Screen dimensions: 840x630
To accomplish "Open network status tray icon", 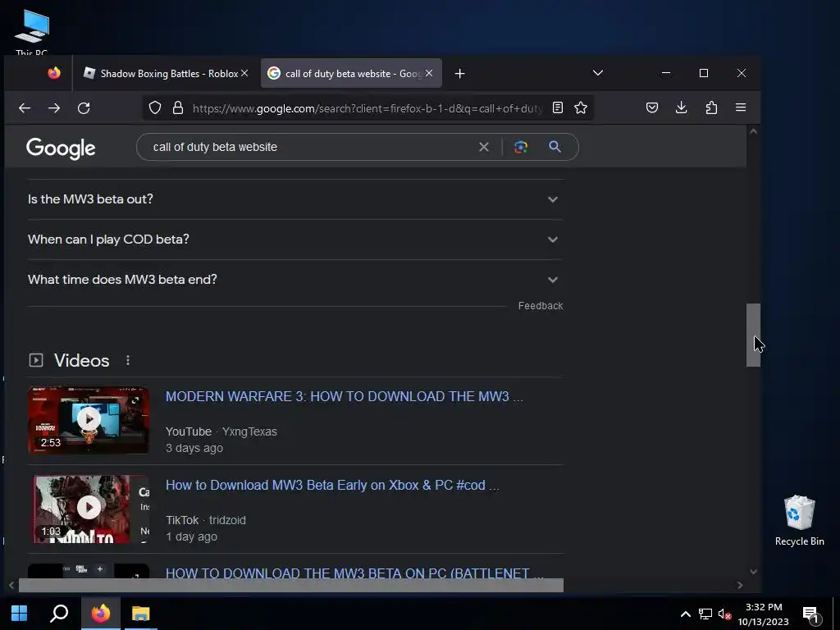I will point(705,614).
